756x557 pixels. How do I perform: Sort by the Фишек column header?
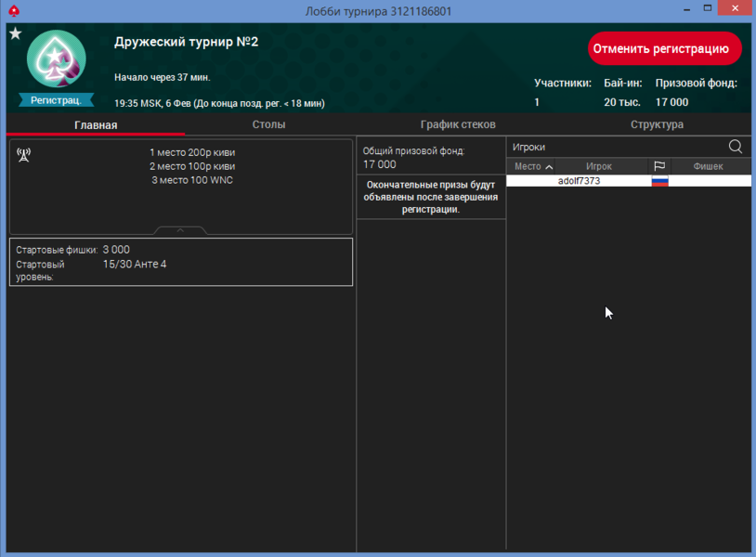point(709,166)
